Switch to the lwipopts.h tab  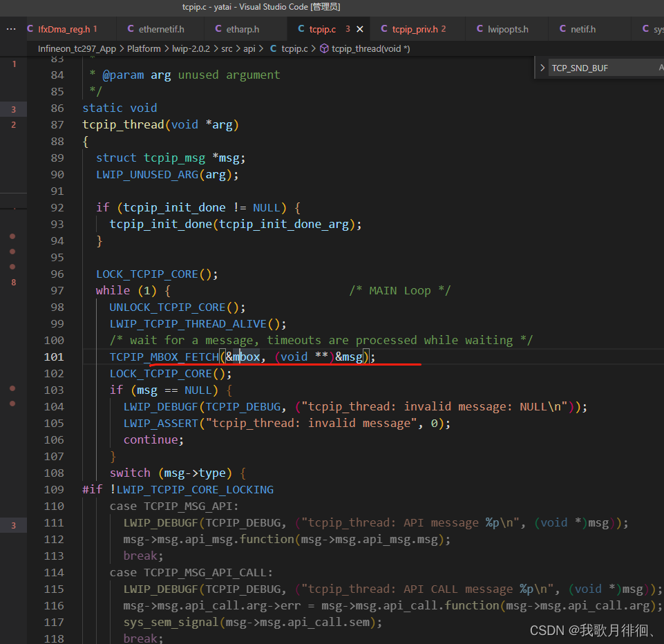(x=508, y=29)
